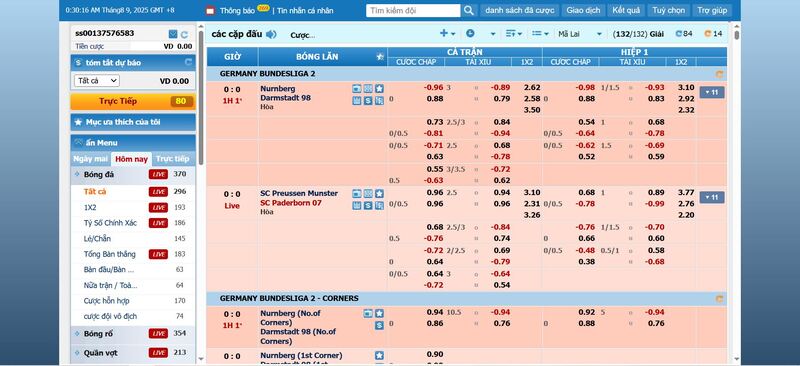The width and height of the screenshot is (800, 366).
Task: Refresh the Bundesliga 2 Corners league row
Action: coord(719,299)
